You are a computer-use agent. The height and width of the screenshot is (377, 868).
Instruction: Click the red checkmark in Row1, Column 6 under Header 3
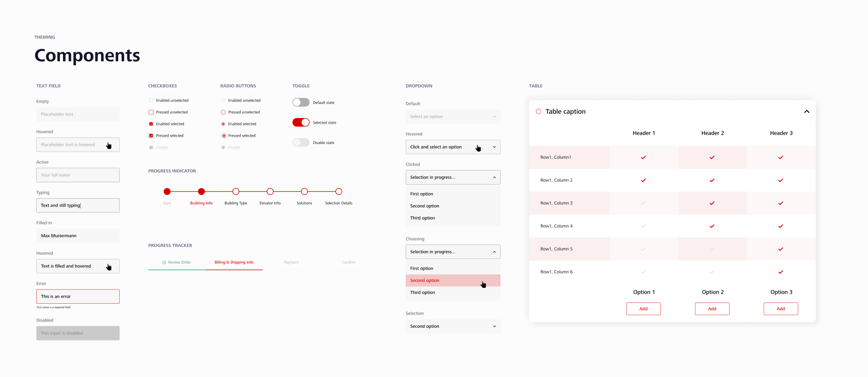pos(781,272)
